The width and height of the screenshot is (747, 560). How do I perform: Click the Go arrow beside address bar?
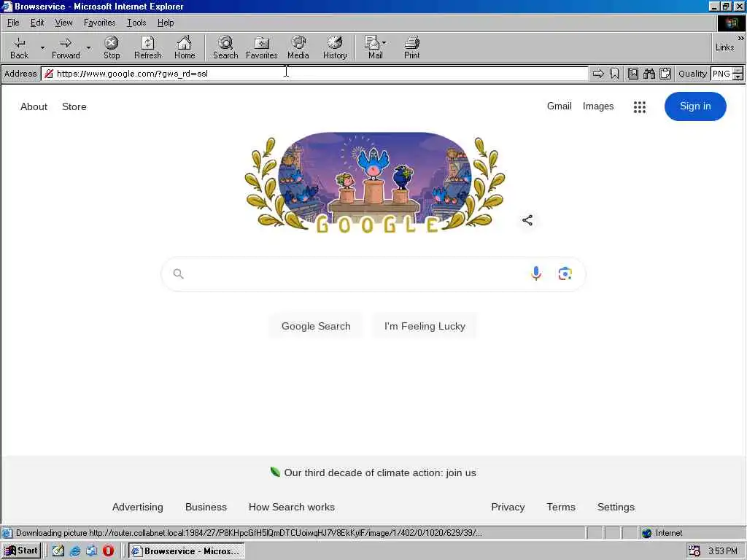[598, 74]
